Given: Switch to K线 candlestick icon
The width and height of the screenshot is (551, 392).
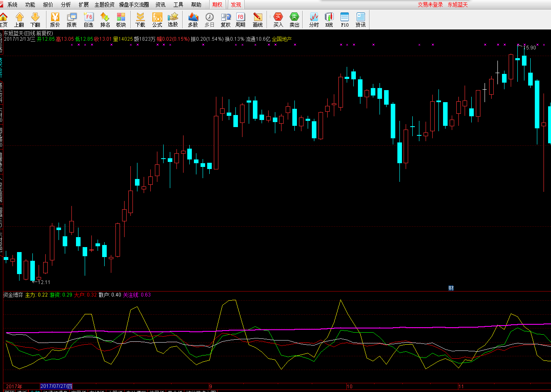Looking at the screenshot, I should [329, 20].
